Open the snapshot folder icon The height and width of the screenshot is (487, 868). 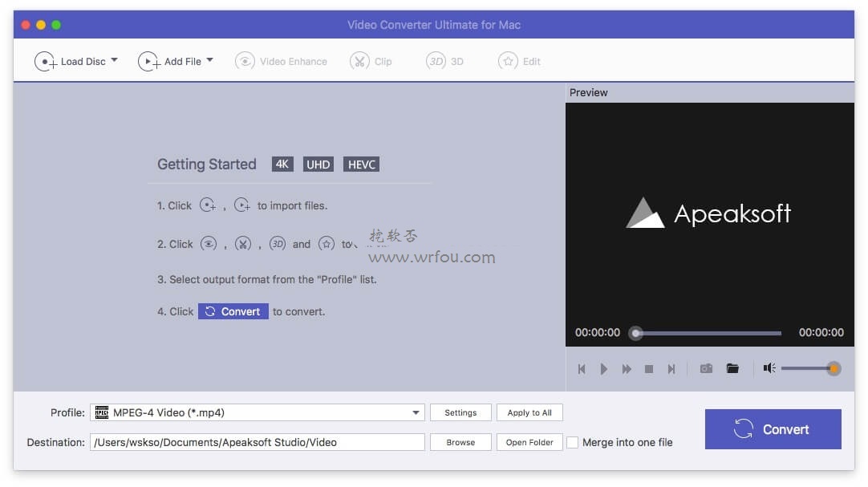tap(732, 368)
